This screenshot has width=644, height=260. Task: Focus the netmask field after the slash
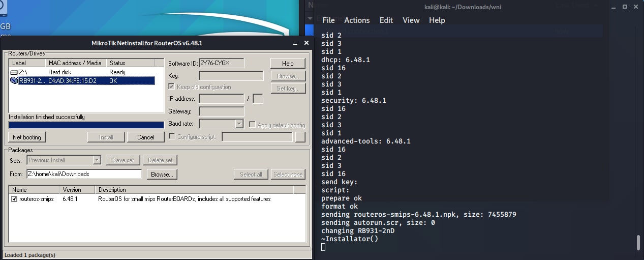(x=258, y=99)
